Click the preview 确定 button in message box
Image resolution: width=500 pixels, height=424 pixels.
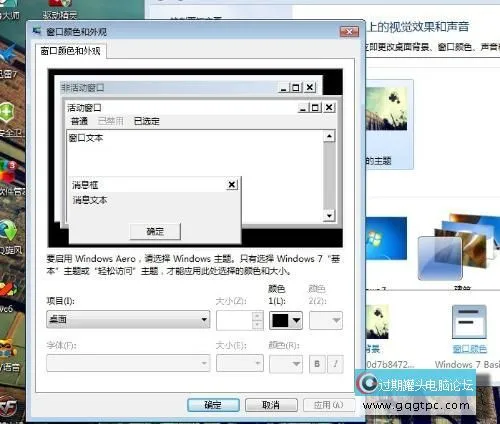tap(155, 231)
